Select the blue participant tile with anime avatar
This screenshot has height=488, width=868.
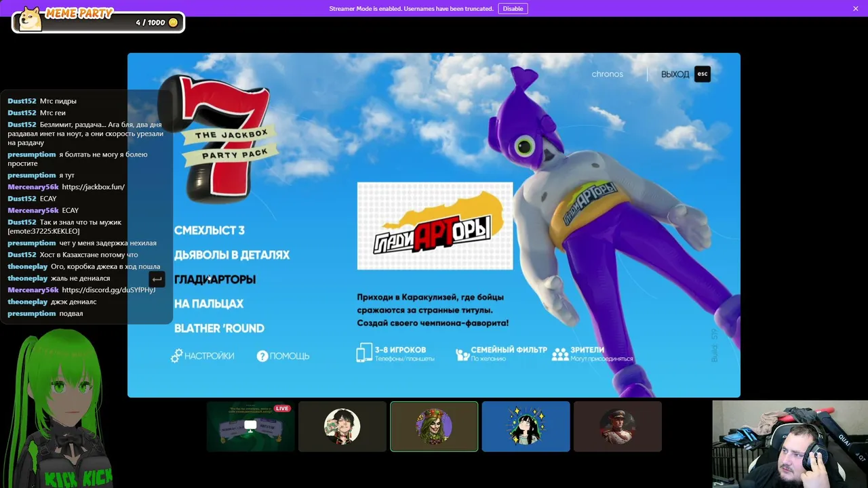coord(526,426)
